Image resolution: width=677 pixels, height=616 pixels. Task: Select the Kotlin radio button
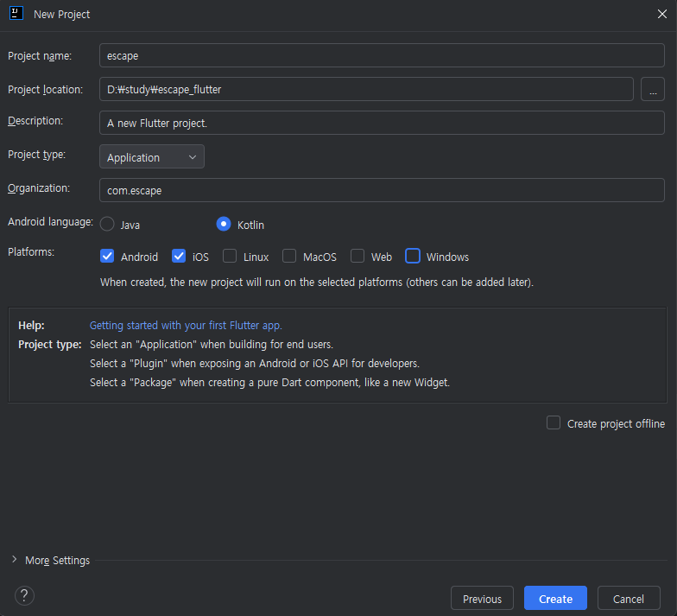[223, 225]
